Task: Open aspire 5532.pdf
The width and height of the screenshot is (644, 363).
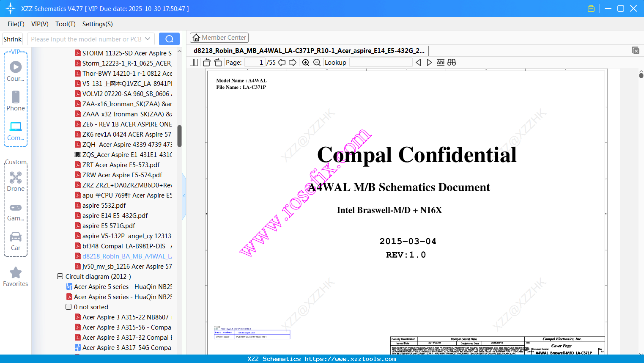Action: (x=104, y=206)
